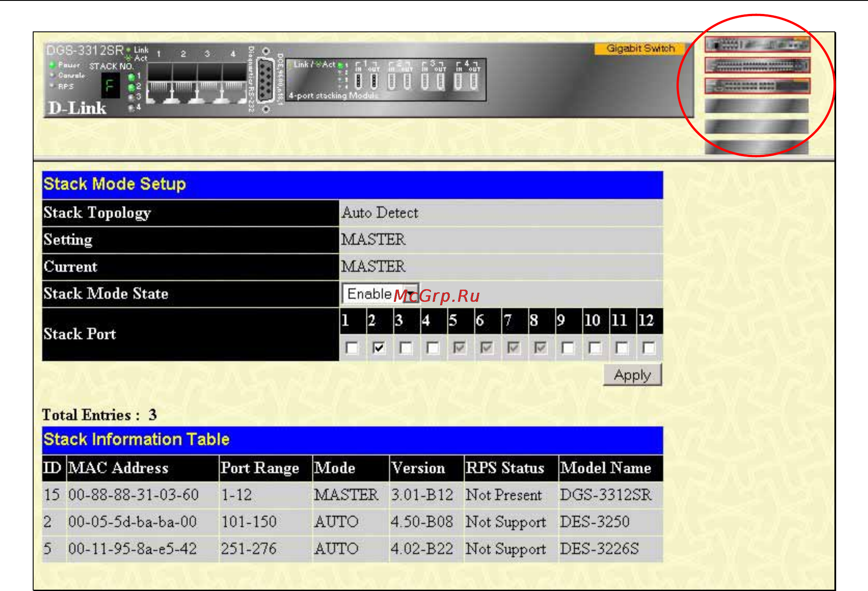
Task: Toggle the Stack Port 7 checkbox
Action: click(513, 348)
